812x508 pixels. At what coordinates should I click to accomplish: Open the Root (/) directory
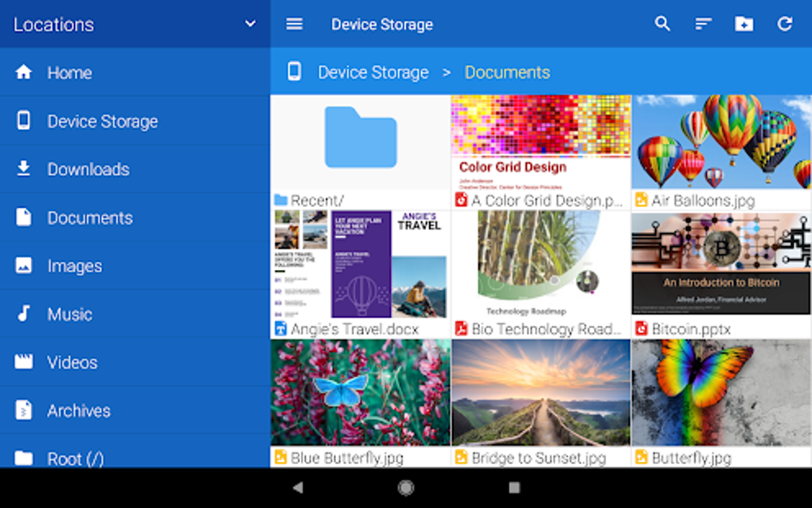pyautogui.click(x=76, y=459)
